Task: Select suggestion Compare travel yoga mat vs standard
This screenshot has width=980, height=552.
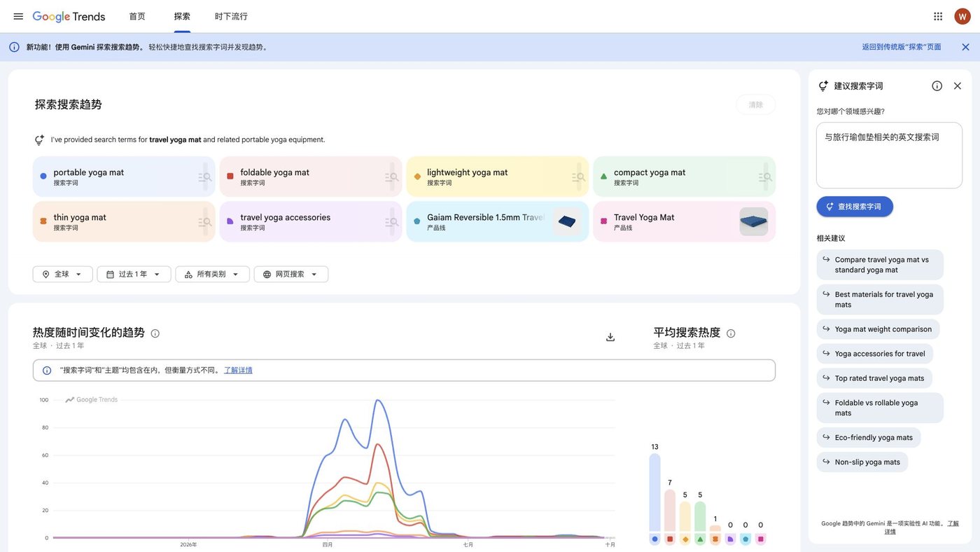Action: point(880,265)
